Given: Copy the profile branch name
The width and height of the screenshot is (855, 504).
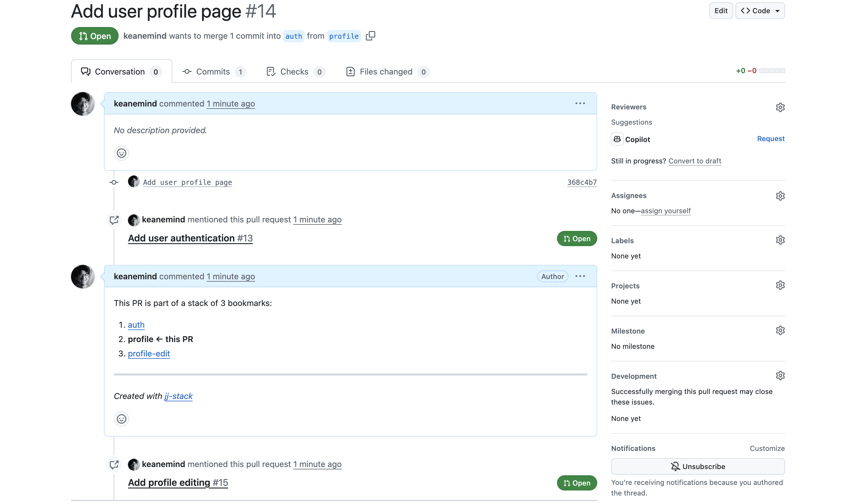Looking at the screenshot, I should (371, 36).
